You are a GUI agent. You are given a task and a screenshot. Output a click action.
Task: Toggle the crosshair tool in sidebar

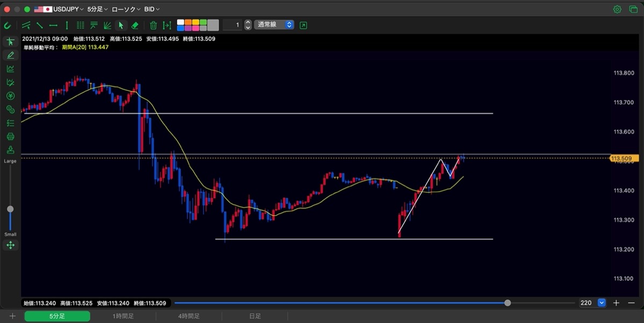coord(10,42)
